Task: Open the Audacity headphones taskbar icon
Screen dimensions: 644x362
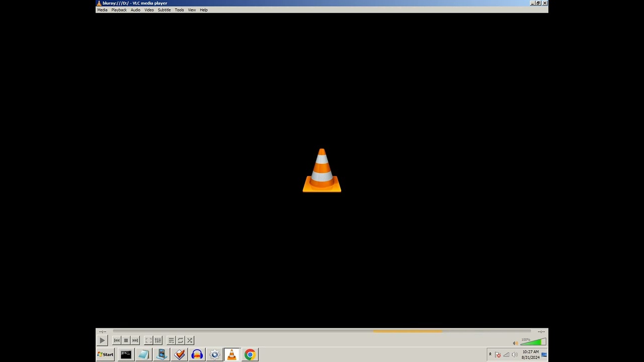Action: click(x=197, y=354)
